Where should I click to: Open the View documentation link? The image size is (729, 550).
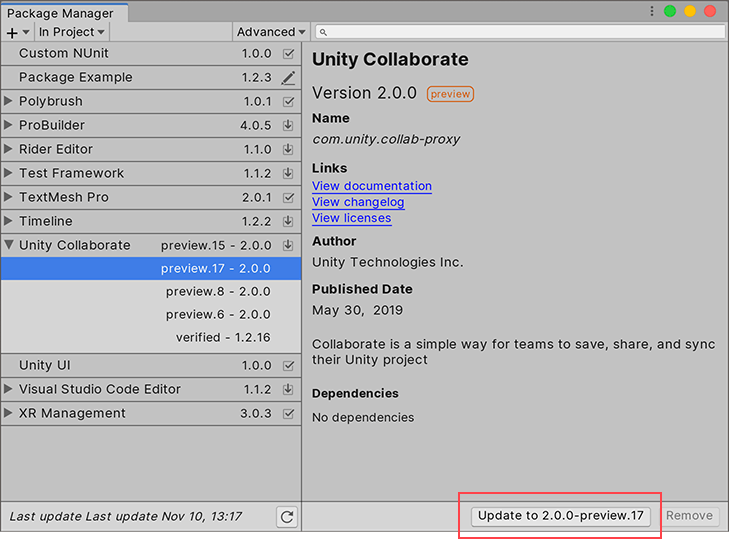tap(372, 186)
